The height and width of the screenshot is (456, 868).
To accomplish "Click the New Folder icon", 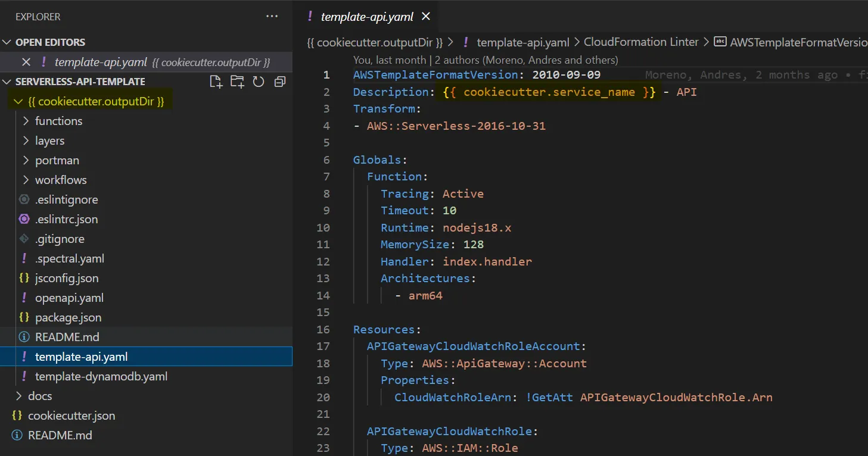I will click(237, 82).
